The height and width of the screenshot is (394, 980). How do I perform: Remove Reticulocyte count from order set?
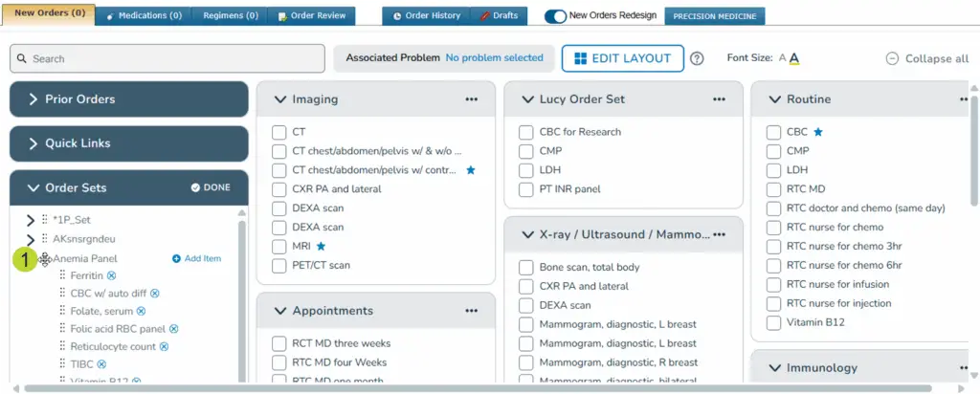(164, 346)
